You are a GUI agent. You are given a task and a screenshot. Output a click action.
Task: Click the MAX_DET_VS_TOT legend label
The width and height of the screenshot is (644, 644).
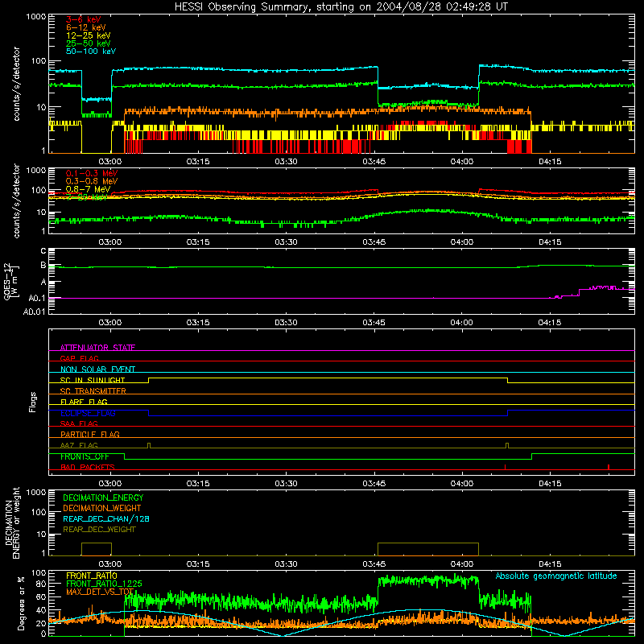click(100, 592)
